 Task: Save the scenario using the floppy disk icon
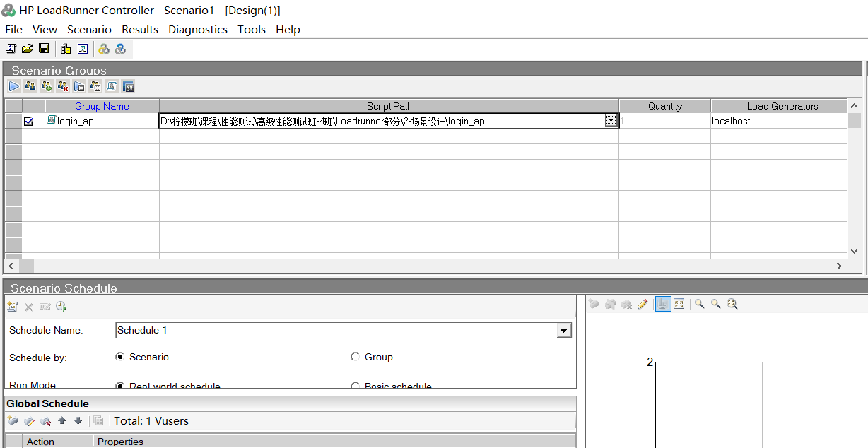(x=44, y=49)
